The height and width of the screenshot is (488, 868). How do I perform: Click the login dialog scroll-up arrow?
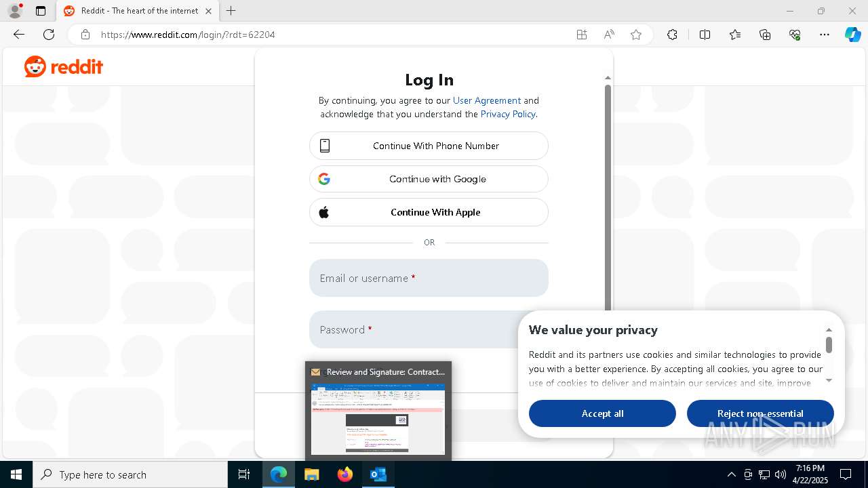pos(608,78)
